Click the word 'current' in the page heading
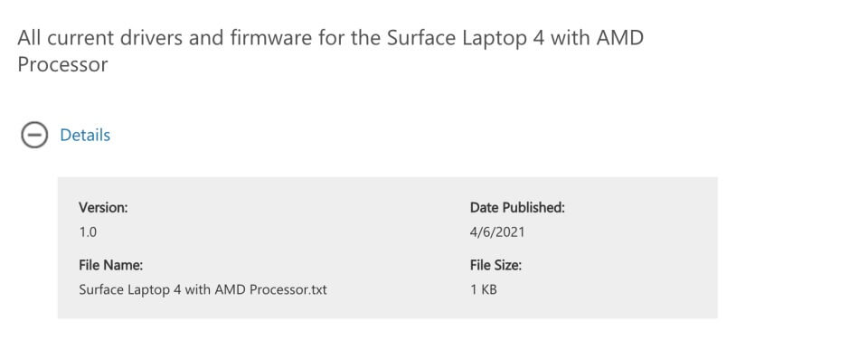Screen dimensions: 868x340 (x=81, y=38)
